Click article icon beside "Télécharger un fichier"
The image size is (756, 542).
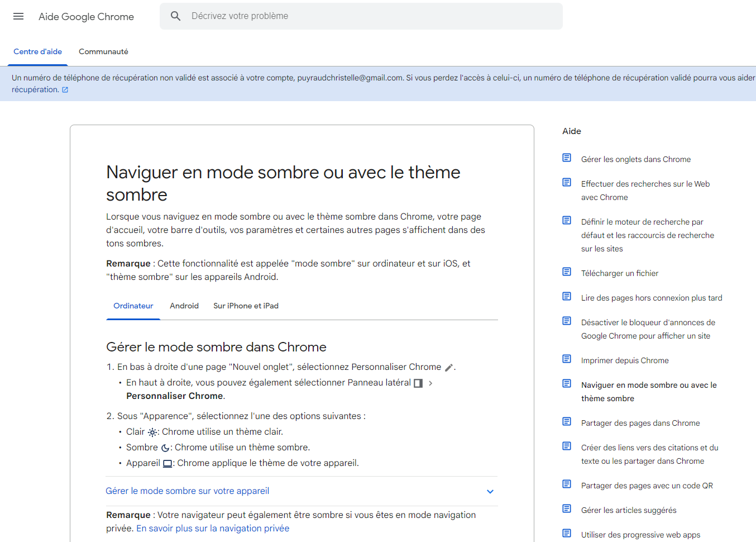coord(567,272)
